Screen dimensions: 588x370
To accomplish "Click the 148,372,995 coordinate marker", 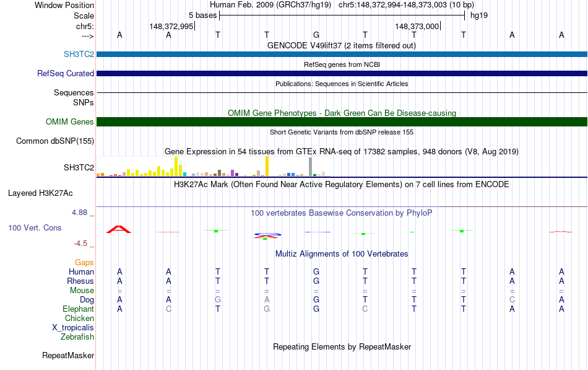I will (x=171, y=26).
